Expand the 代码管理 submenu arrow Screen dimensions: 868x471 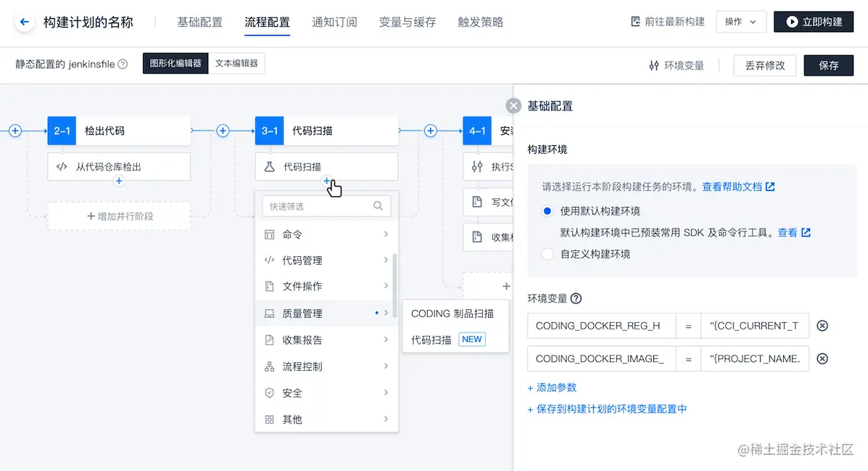(386, 260)
